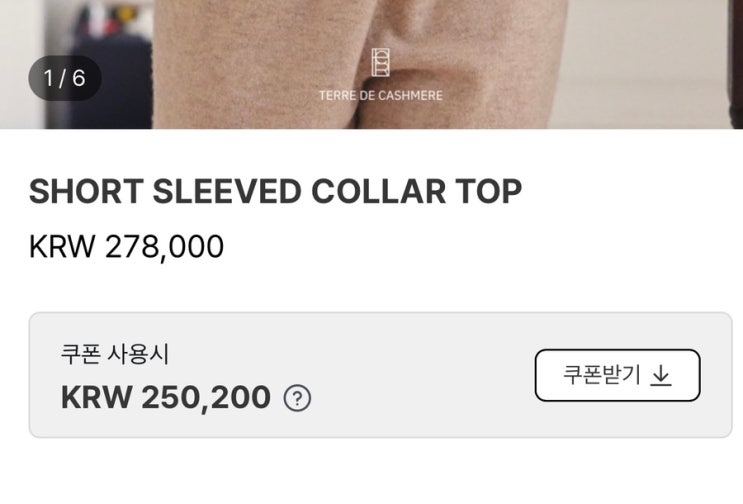Select the coupon price KRW 250,200
Screen dimensions: 743x504
point(166,397)
